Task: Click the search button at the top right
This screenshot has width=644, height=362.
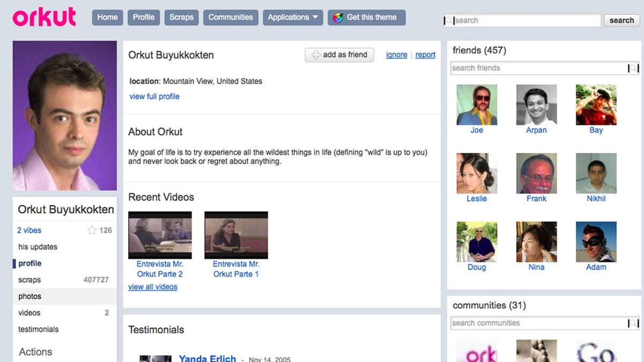Action: point(621,20)
